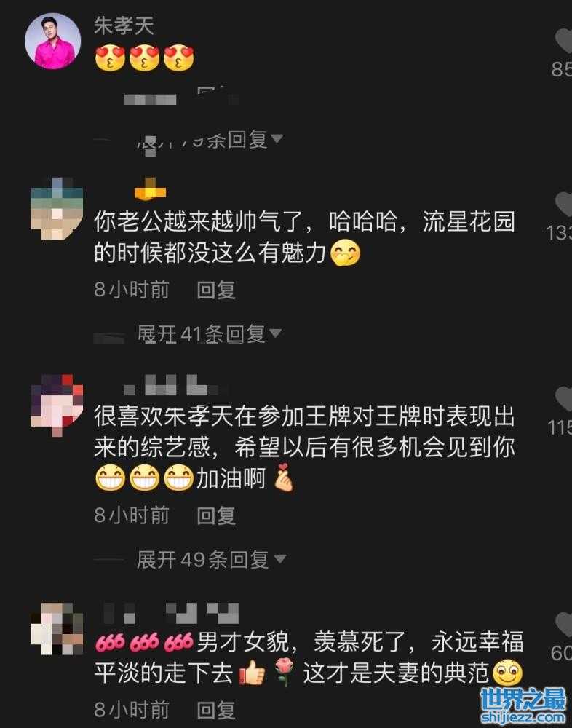Tap the finger heart emoji after 加油啊
Screen dimensions: 572x728
coord(283,478)
